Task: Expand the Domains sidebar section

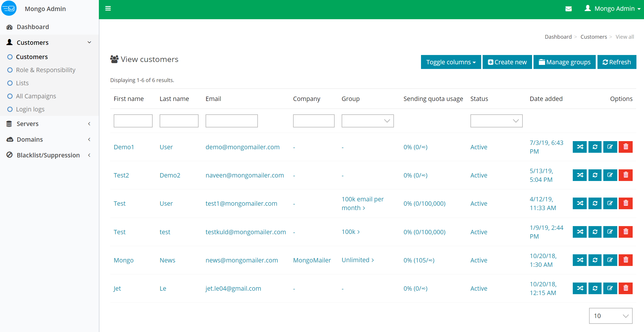Action: click(49, 139)
